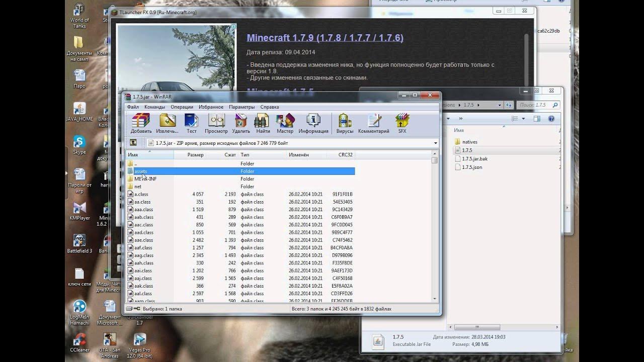The height and width of the screenshot is (362, 644).
Task: Select the META-INF folder row
Action: (240, 178)
